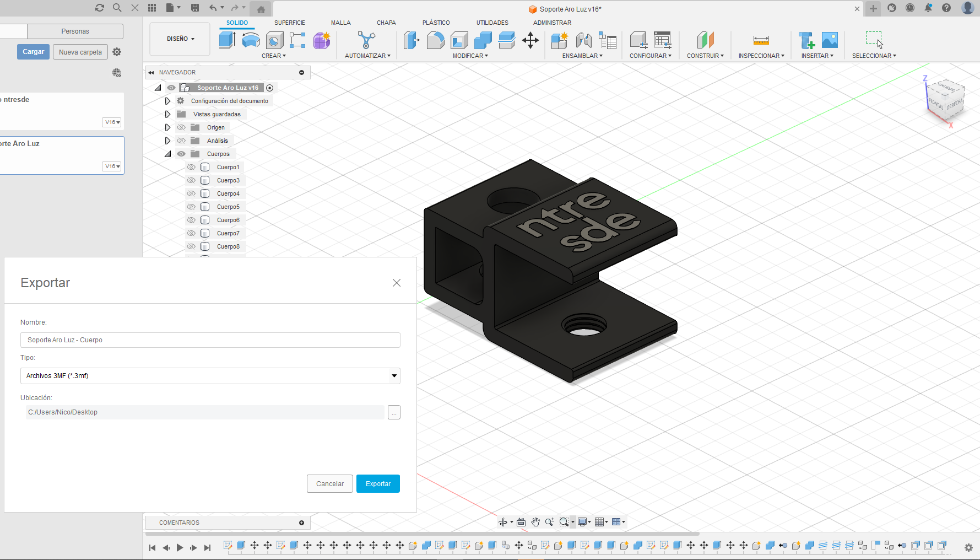Click the Save icon in top bar
This screenshot has height=560, width=980.
click(194, 8)
